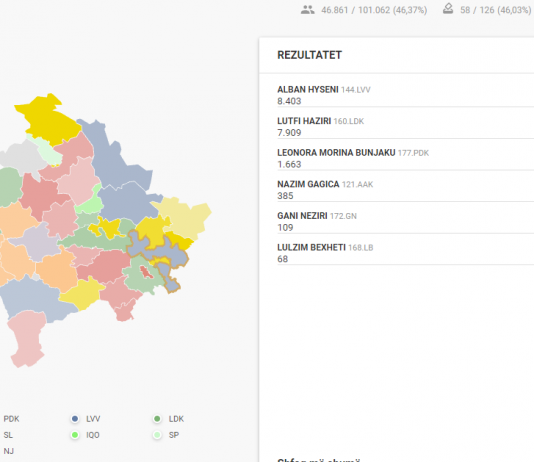Click the Lulzim Bexheti result entry
This screenshot has width=534, height=462.
(x=405, y=253)
